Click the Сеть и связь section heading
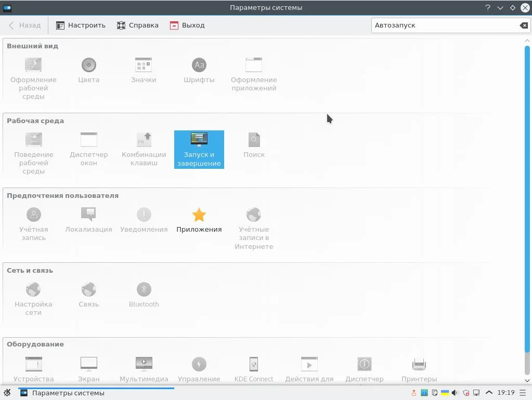This screenshot has height=400, width=532. pos(30,271)
